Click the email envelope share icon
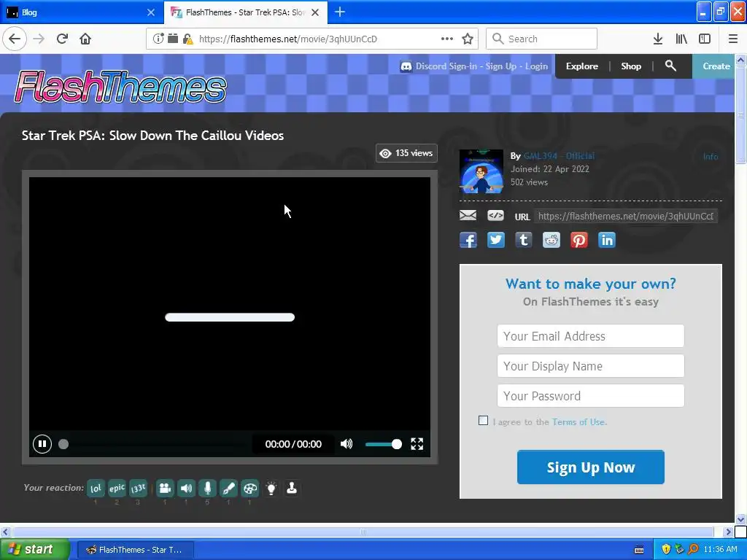Screen dimensions: 747x560 click(468, 216)
